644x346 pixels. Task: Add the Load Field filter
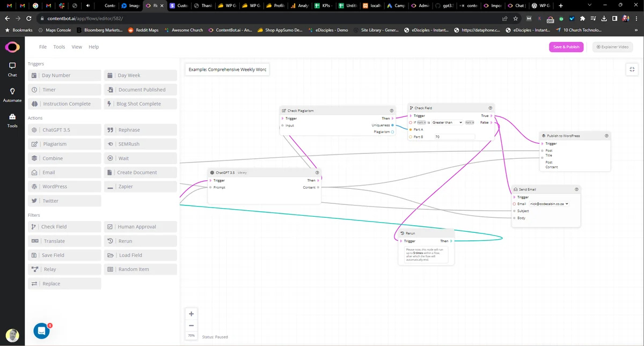click(140, 255)
